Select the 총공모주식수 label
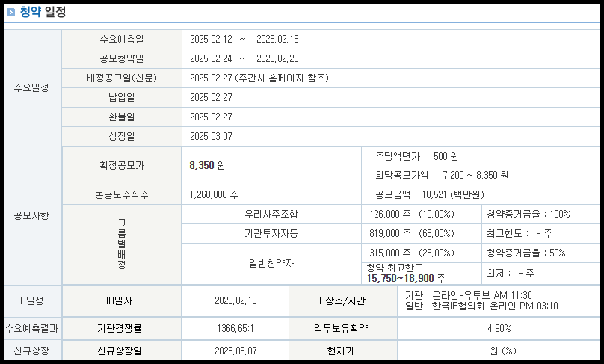 tap(122, 195)
